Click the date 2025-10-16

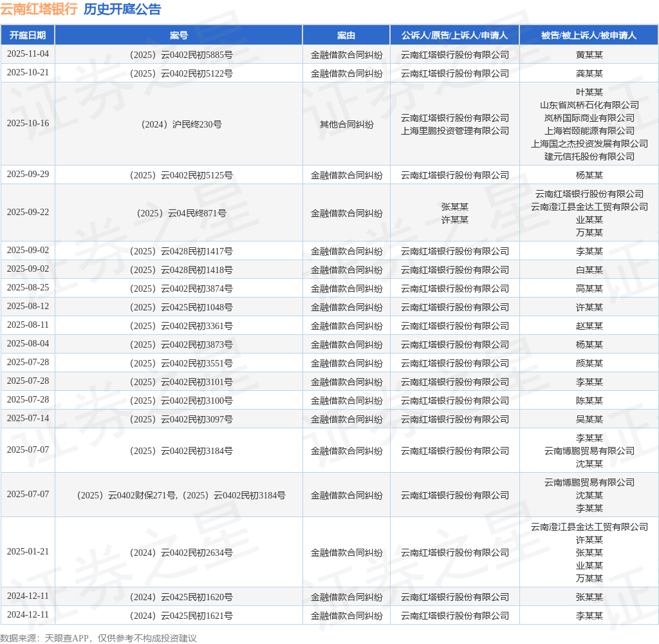tap(28, 123)
